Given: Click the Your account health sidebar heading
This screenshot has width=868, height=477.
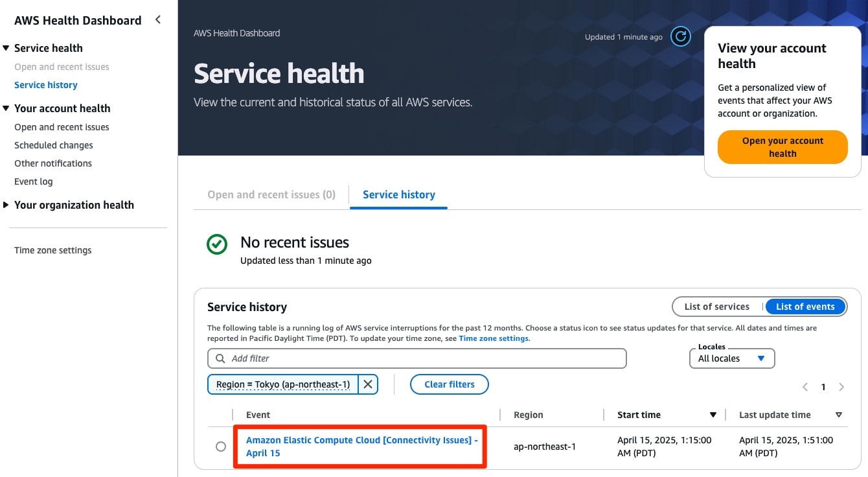Looking at the screenshot, I should (x=62, y=108).
